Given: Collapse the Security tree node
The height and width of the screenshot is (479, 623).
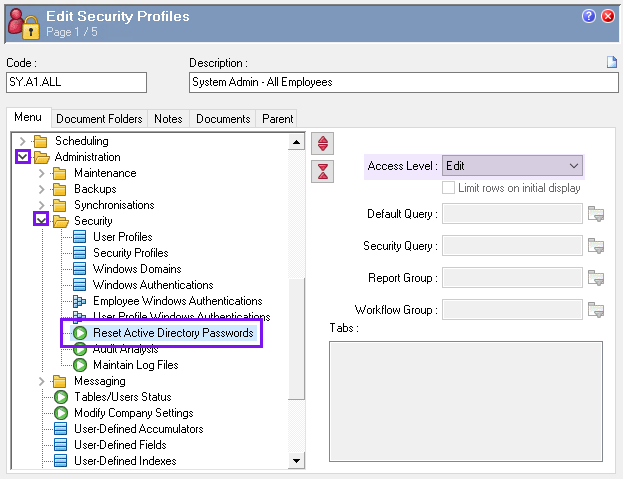Looking at the screenshot, I should coord(41,219).
